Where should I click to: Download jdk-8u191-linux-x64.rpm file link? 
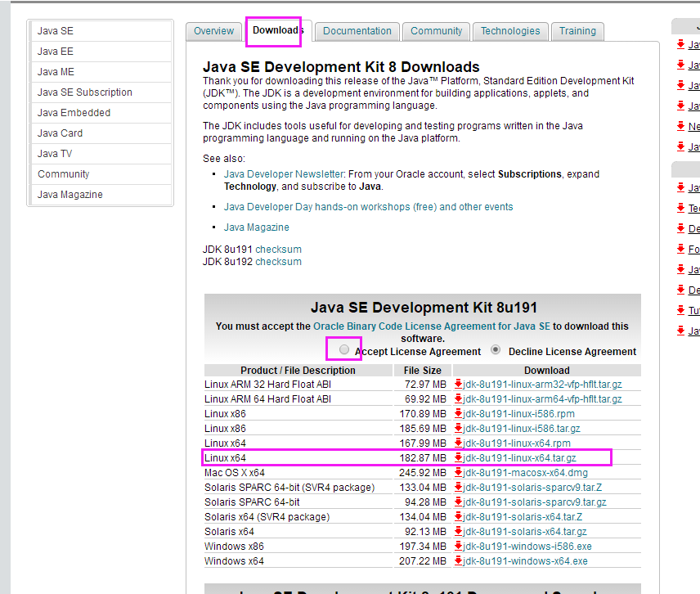(x=517, y=443)
